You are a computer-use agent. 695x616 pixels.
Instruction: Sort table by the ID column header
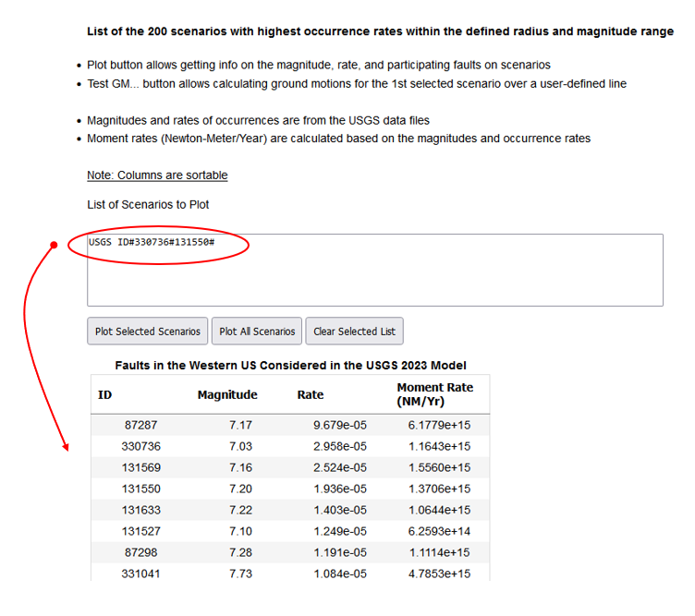point(105,394)
